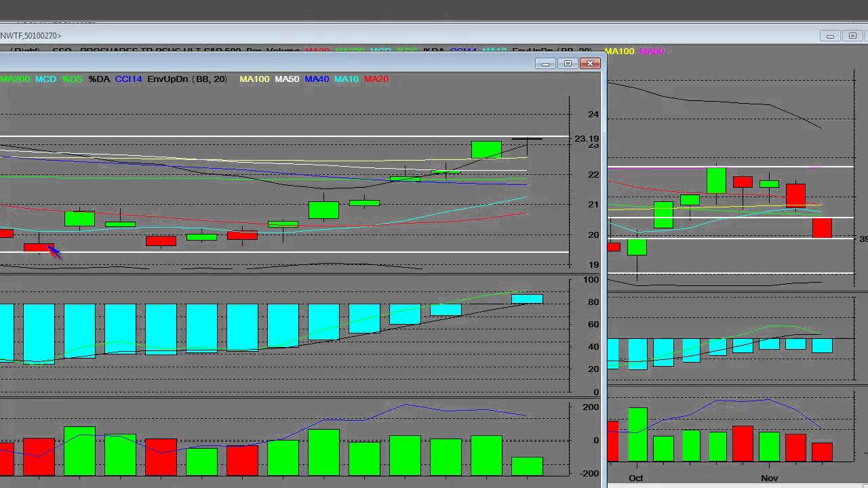Click the yellow MA100 label in front chart
Screen dimensions: 868x488
[x=254, y=79]
